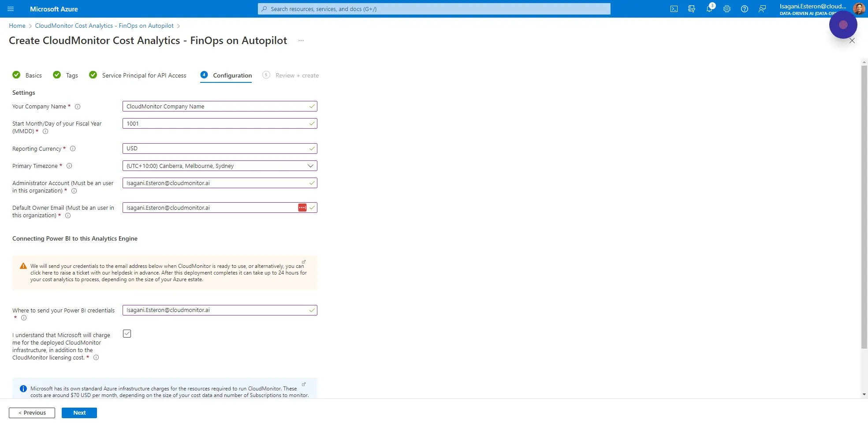Screen dimensions: 868x427
Task: Open the ellipsis menu beside the page title
Action: pyautogui.click(x=301, y=41)
